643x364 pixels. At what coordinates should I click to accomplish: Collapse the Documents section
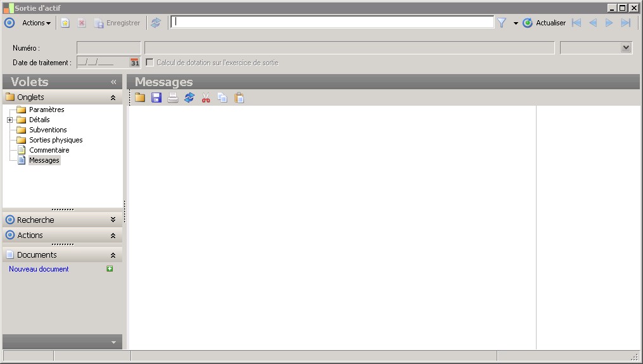[113, 255]
